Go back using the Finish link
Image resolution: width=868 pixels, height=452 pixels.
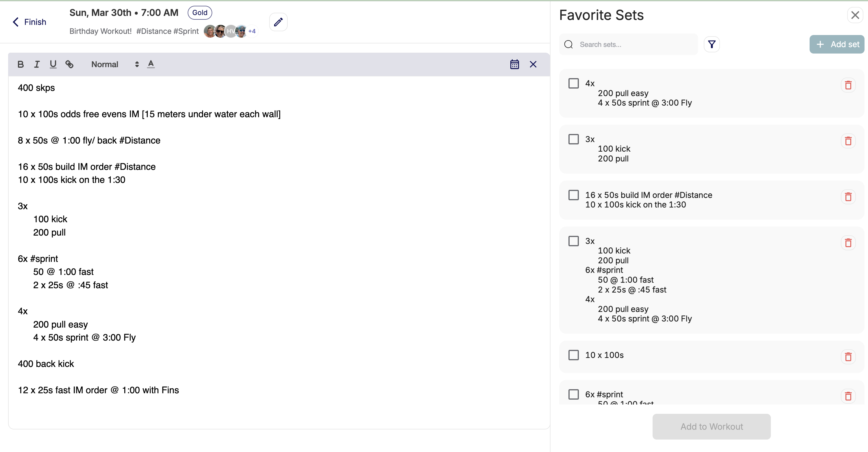click(30, 22)
